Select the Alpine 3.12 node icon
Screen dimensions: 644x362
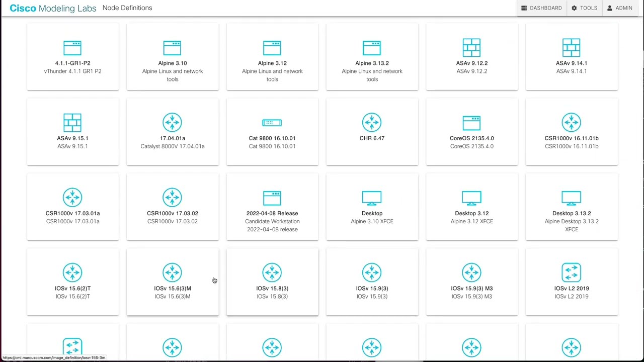272,48
